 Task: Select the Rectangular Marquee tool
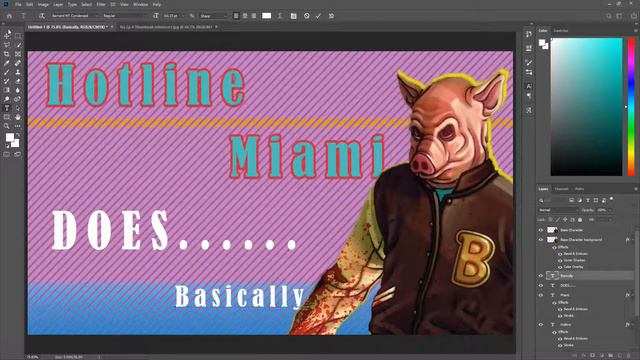[x=18, y=36]
